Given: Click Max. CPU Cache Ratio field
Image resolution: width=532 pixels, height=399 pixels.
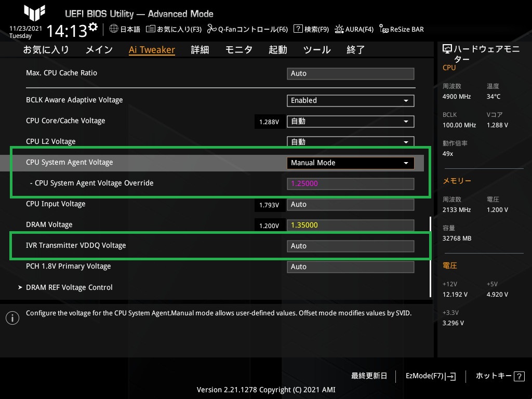Looking at the screenshot, I should click(351, 74).
